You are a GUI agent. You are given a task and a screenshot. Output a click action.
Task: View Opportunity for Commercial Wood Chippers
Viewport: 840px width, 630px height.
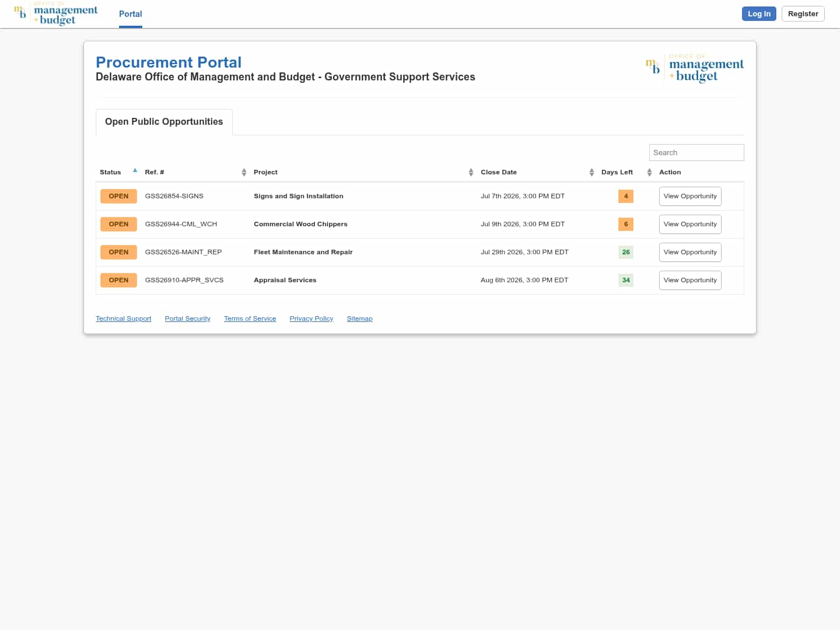[x=690, y=224]
